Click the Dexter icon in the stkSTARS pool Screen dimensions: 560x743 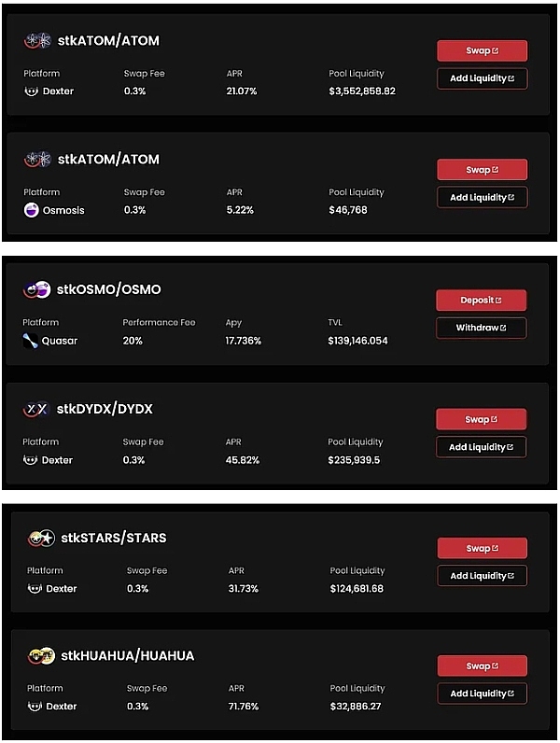35,589
